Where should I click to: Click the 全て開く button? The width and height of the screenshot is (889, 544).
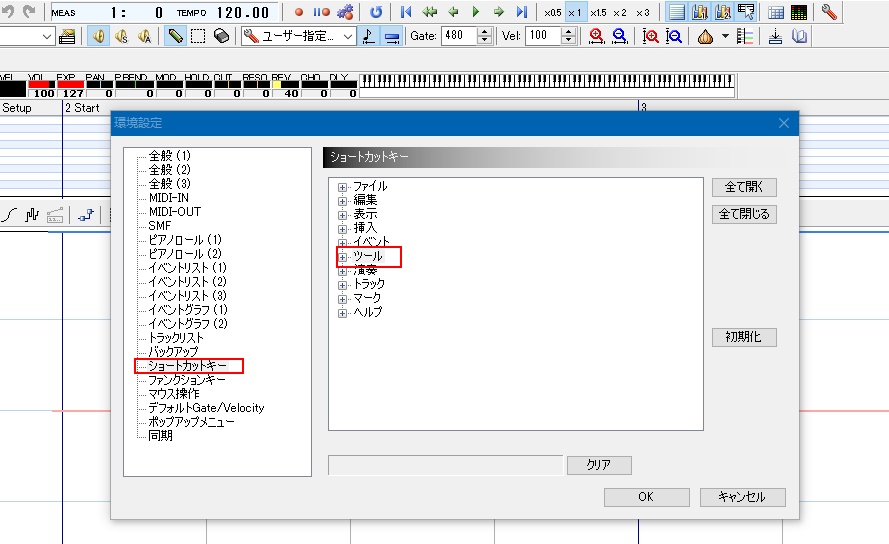[744, 187]
